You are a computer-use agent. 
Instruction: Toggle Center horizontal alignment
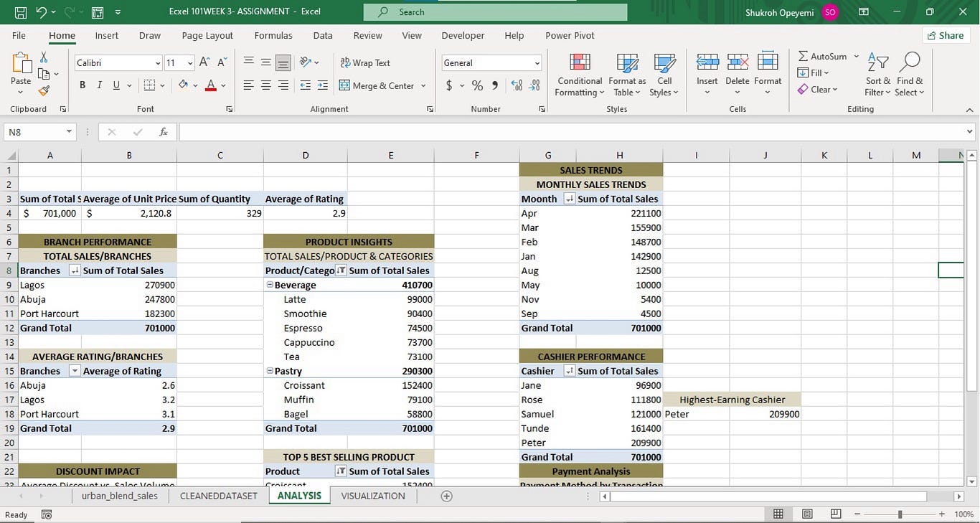(x=265, y=85)
